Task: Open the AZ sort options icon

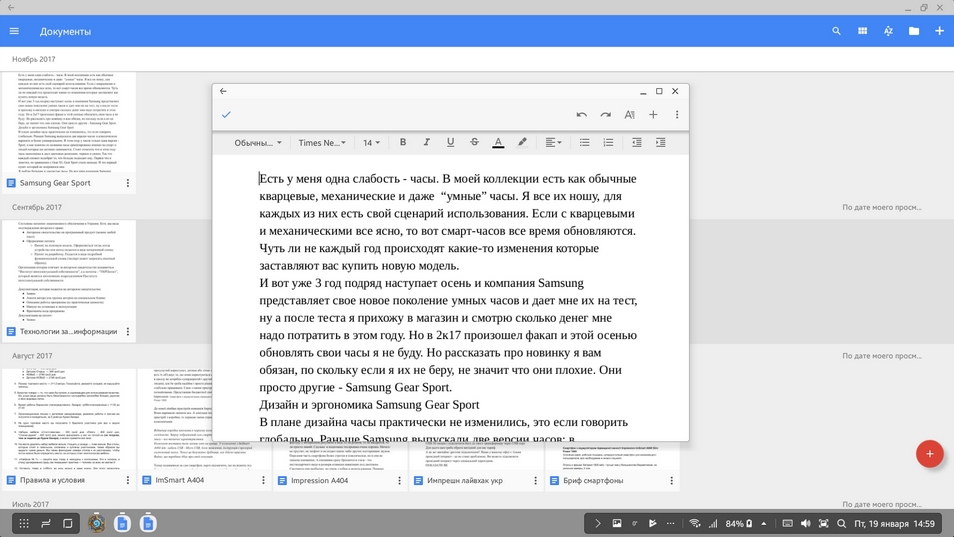Action: [888, 31]
